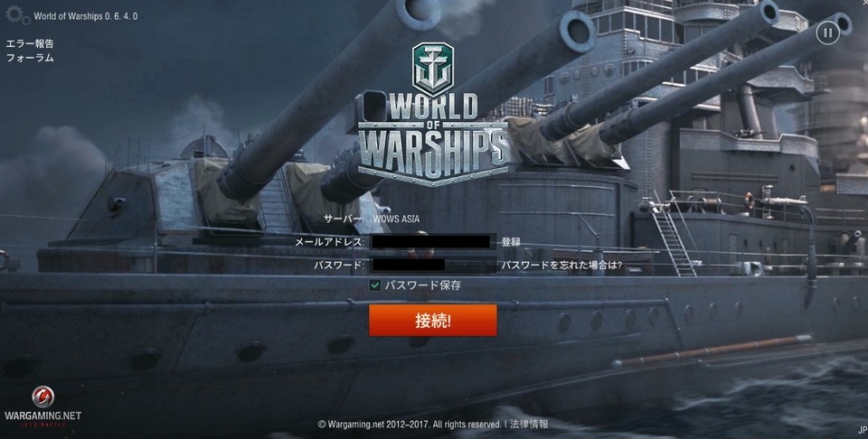Screen dimensions: 868x439
Task: Click the WORLD OF WARSHIPS title logo
Action: coord(433,138)
